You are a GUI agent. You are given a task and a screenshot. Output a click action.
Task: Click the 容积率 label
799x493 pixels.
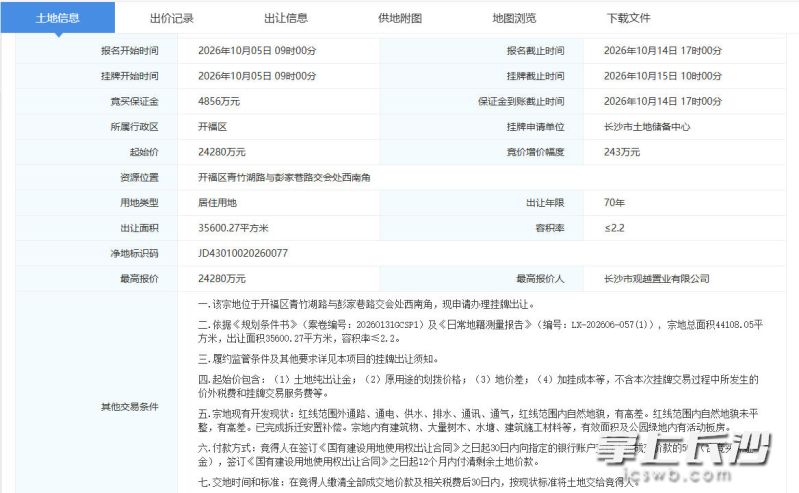pyautogui.click(x=550, y=228)
